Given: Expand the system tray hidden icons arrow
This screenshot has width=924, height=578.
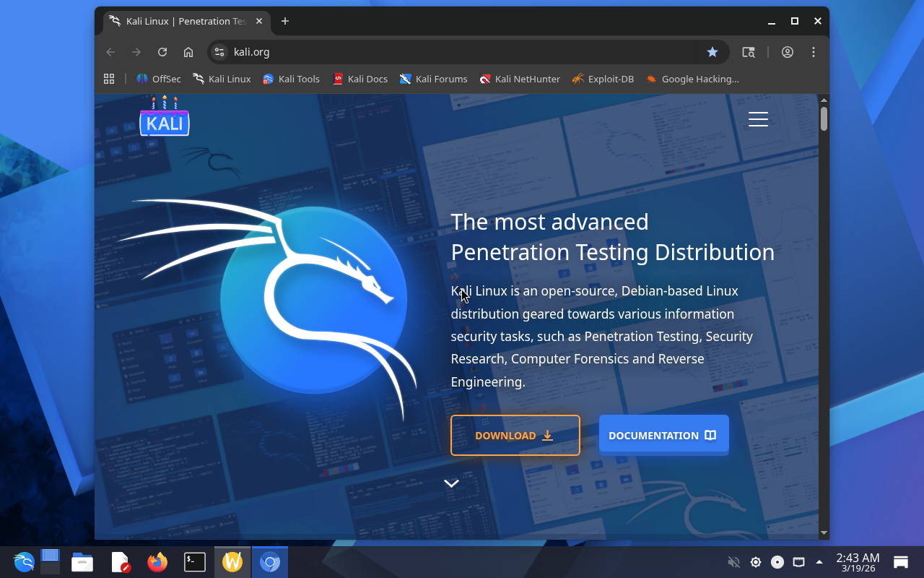Looking at the screenshot, I should pyautogui.click(x=819, y=562).
